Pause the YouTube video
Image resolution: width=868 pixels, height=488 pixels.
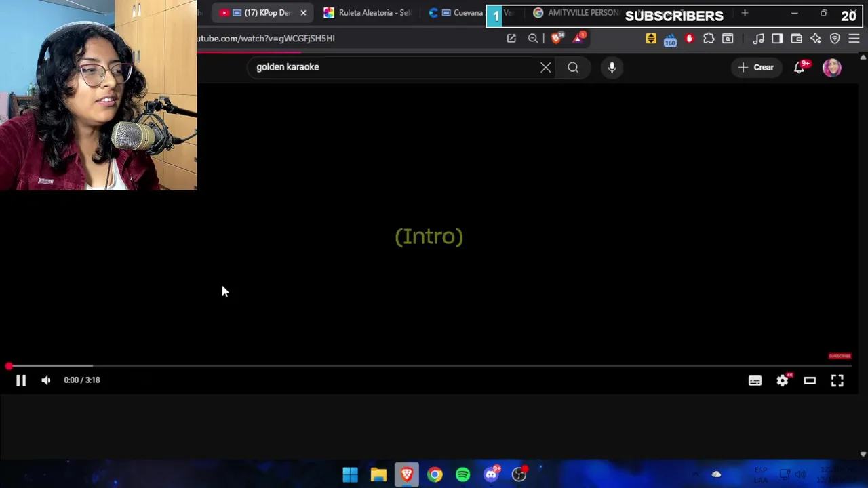pyautogui.click(x=21, y=380)
